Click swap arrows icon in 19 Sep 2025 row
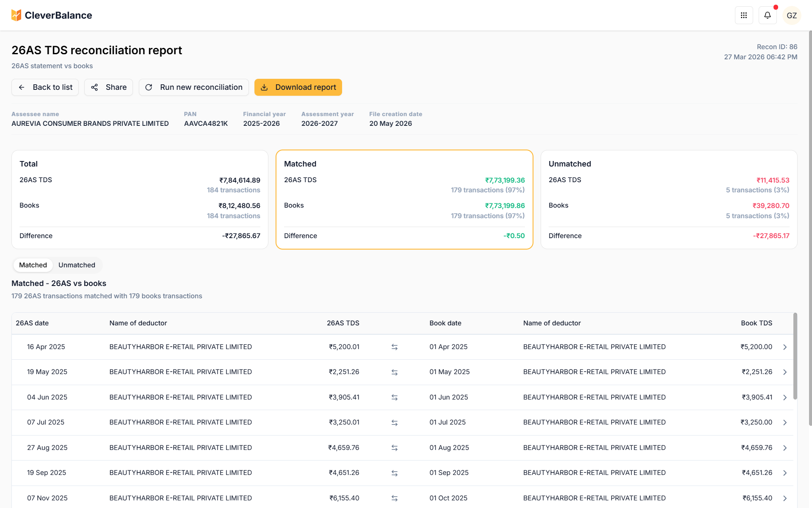The height and width of the screenshot is (508, 812). pos(394,473)
